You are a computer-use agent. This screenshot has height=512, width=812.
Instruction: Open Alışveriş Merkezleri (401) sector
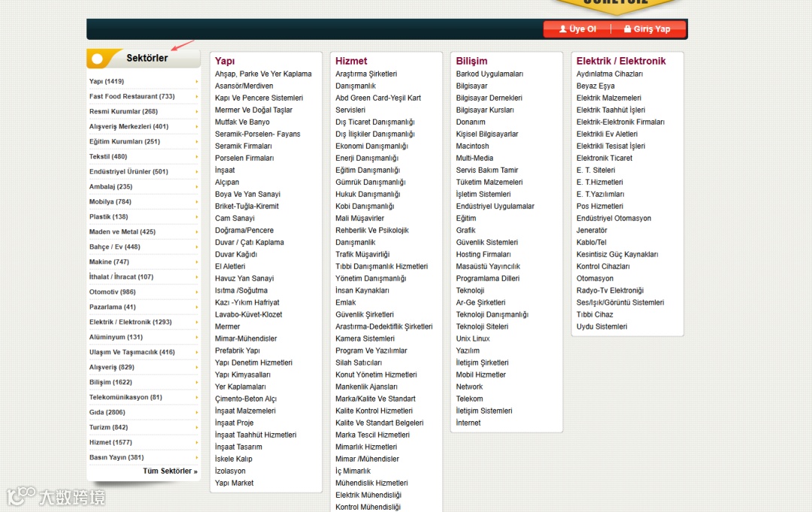tap(129, 126)
